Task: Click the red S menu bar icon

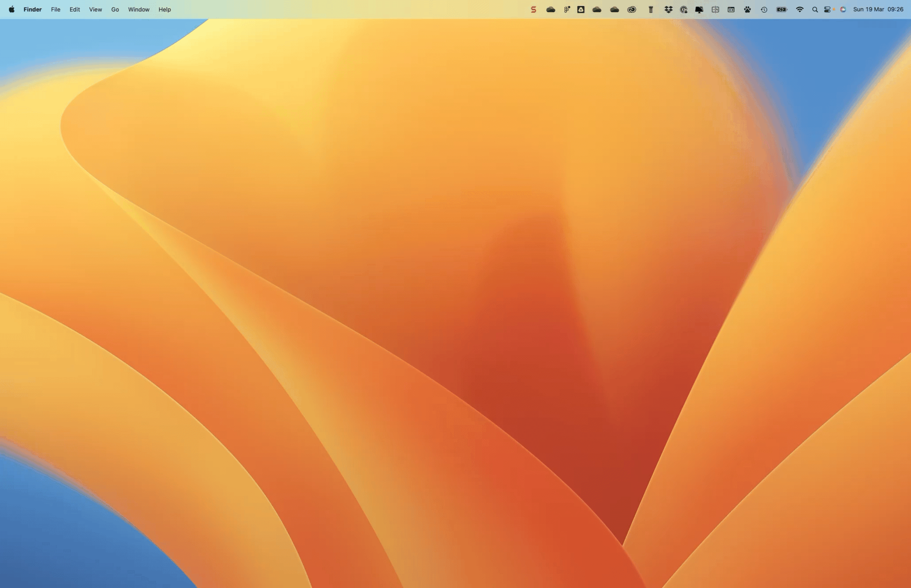Action: point(533,9)
